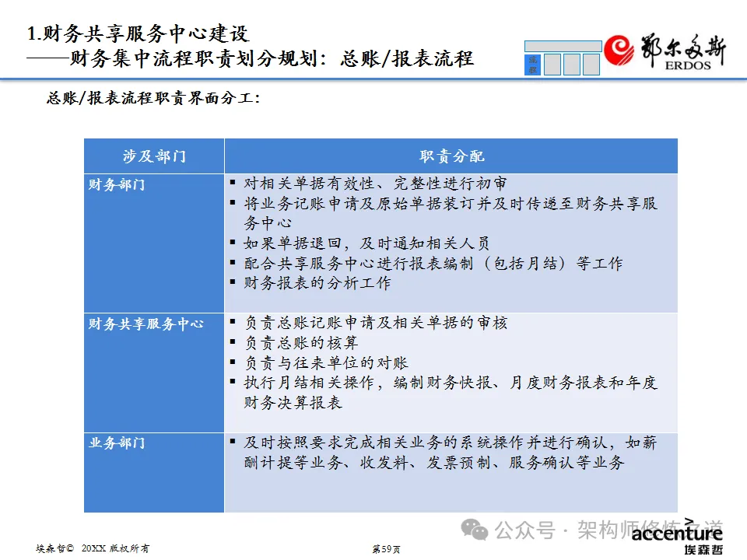Click bullet 如果单据退回，及时通知相关人员
Viewport: 747px width, 560px height.
(x=366, y=243)
